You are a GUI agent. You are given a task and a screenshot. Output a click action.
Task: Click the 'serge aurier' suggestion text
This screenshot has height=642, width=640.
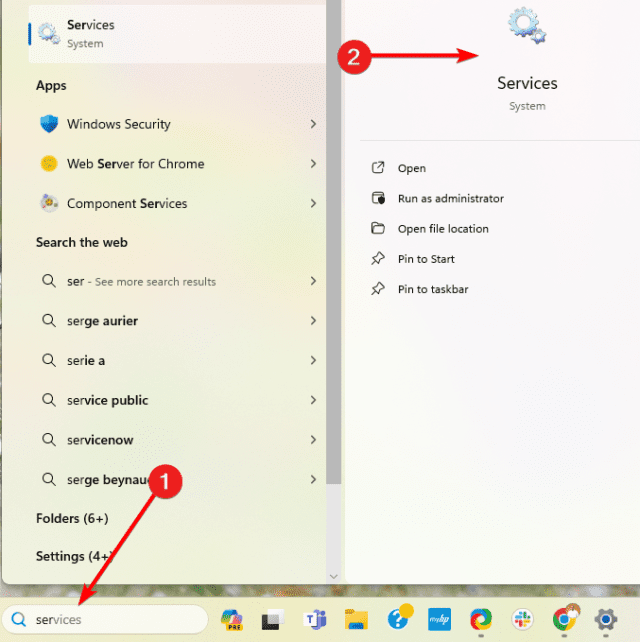click(x=102, y=321)
